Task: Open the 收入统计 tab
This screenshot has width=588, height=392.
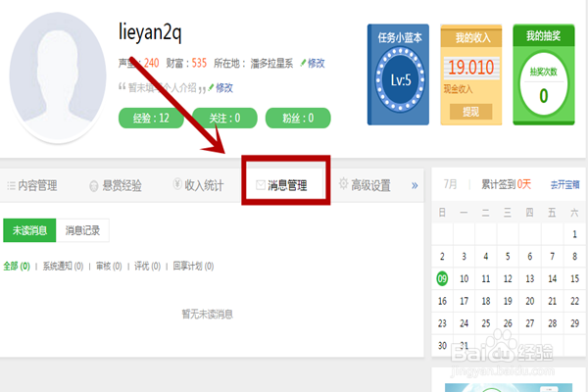Action: coord(198,185)
